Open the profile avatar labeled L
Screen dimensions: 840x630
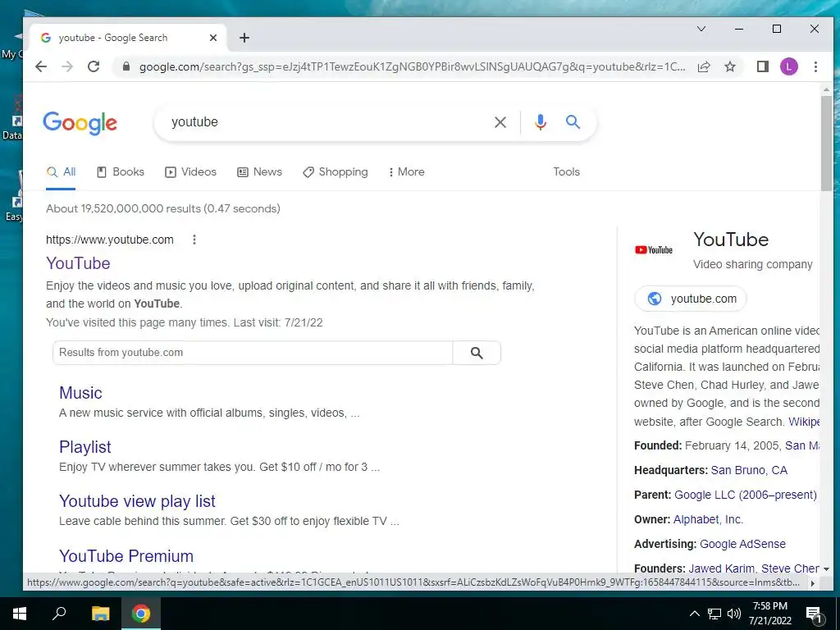point(788,66)
